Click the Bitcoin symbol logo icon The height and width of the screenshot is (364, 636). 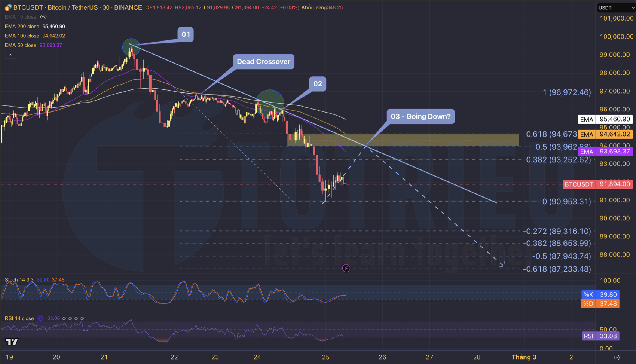coord(8,7)
